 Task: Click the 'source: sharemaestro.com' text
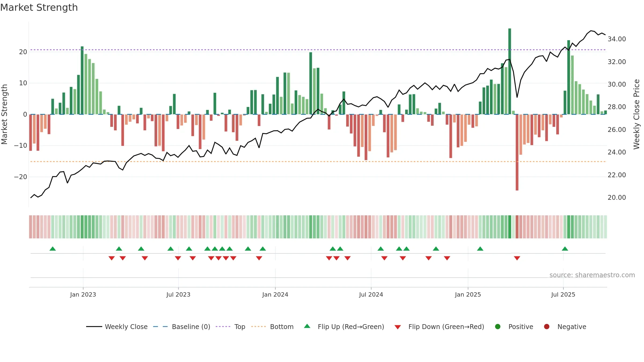pyautogui.click(x=592, y=275)
